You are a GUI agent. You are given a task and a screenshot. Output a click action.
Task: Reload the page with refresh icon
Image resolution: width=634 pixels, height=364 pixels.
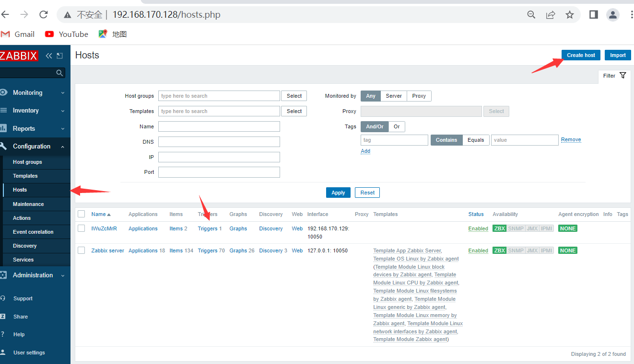43,14
